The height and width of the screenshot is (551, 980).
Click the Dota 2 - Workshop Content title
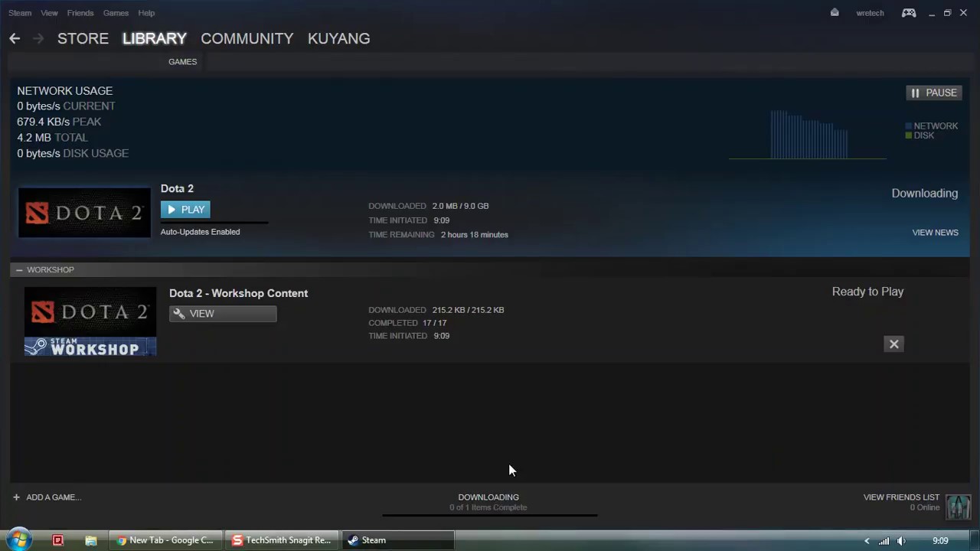[238, 293]
